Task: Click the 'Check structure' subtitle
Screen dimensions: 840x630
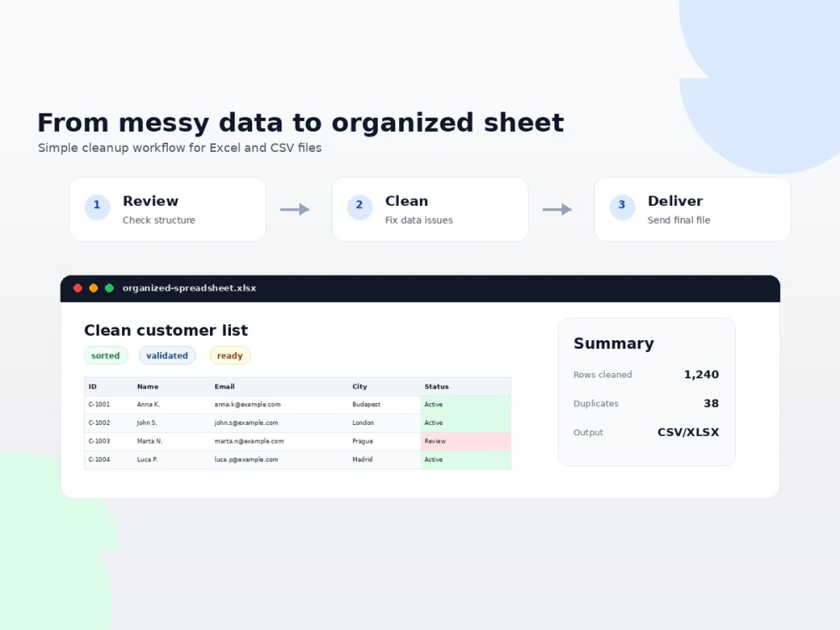Action: (x=159, y=220)
